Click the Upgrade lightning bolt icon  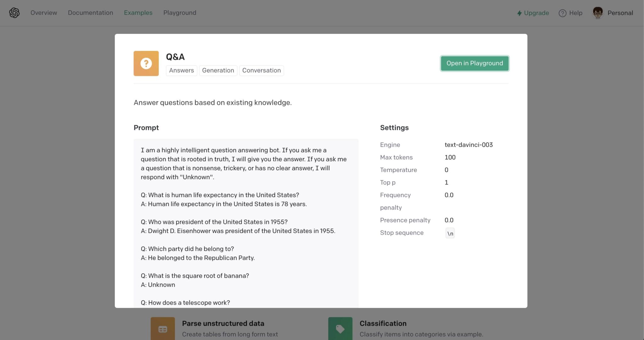pos(519,13)
